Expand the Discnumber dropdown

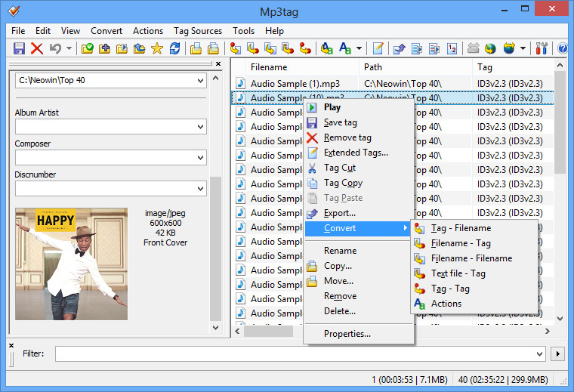200,189
